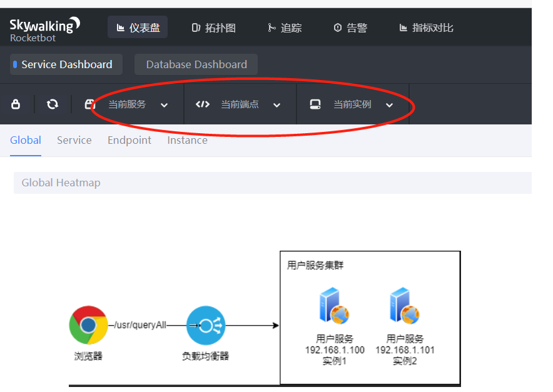Toggle the lock edit icon
Image resolution: width=553 pixels, height=392 pixels.
16,104
